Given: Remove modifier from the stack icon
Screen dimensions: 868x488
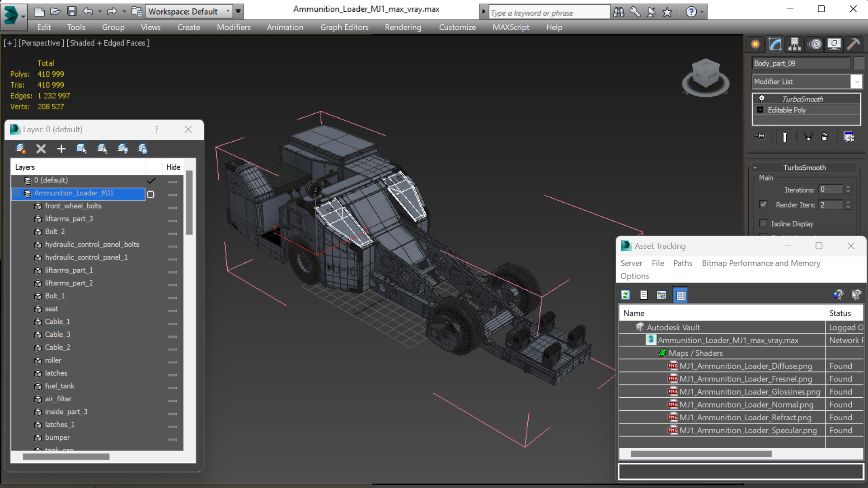Looking at the screenshot, I should (x=824, y=137).
